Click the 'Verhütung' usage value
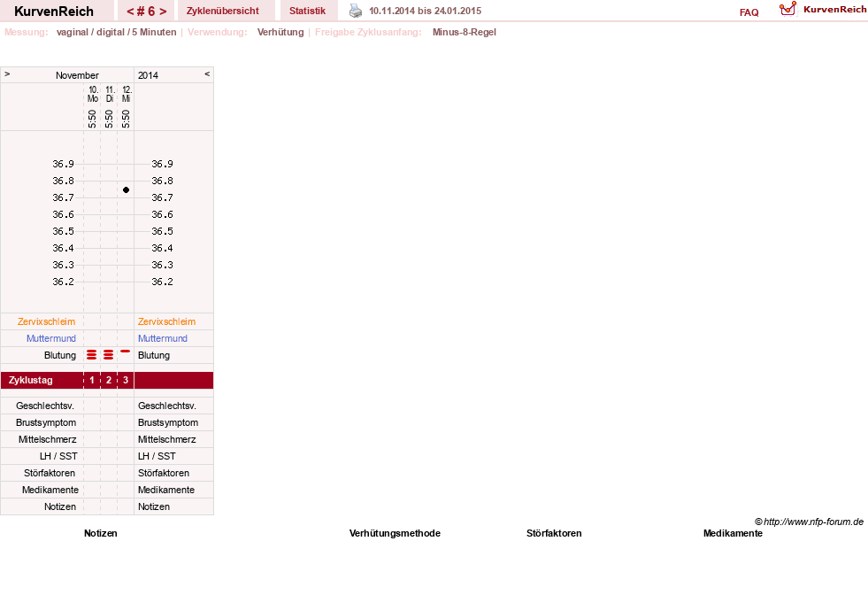This screenshot has height=603, width=868. tap(280, 32)
